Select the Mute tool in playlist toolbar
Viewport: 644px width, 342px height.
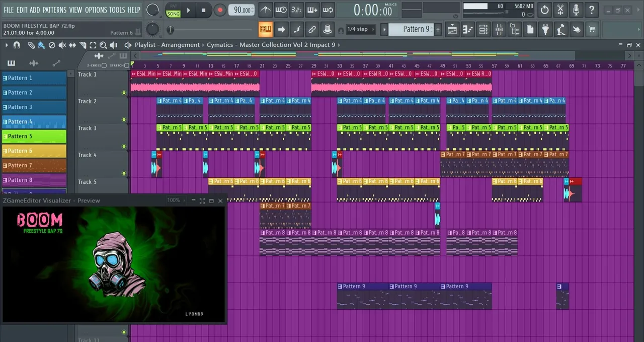coord(62,45)
